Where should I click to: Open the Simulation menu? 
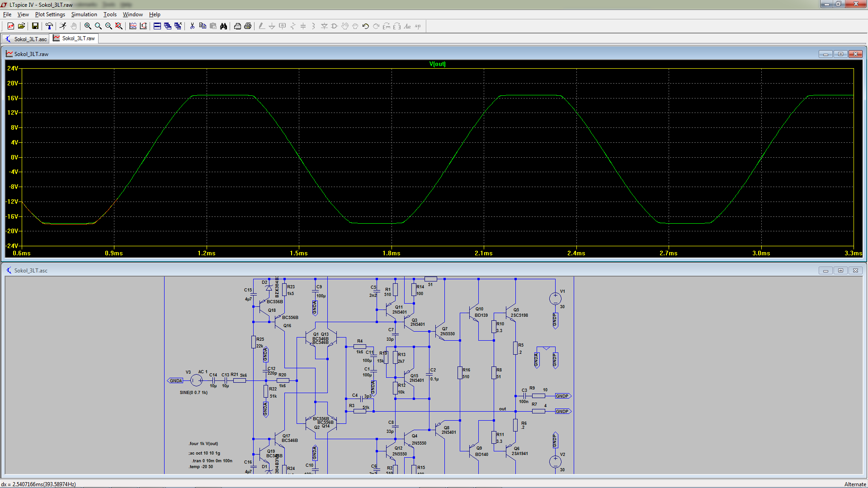[x=84, y=14]
